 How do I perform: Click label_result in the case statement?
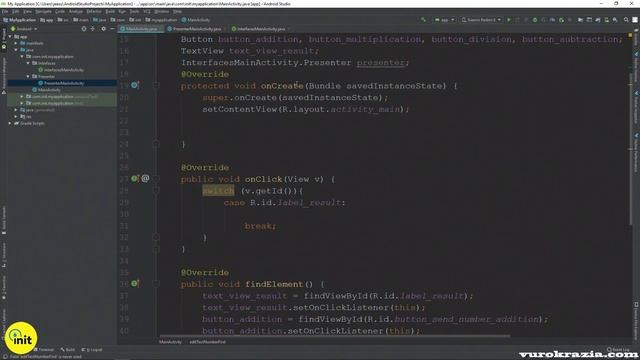point(309,202)
